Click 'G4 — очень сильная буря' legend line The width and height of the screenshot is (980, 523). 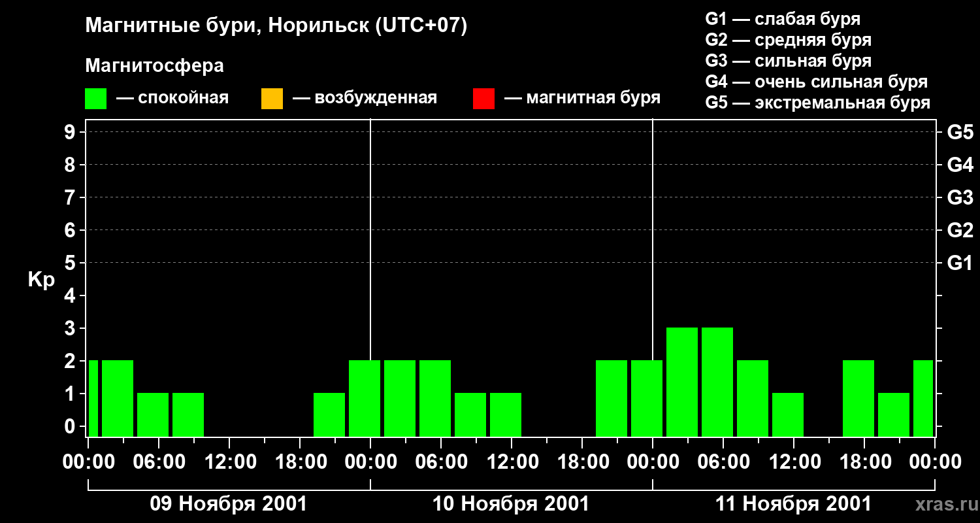click(x=817, y=82)
